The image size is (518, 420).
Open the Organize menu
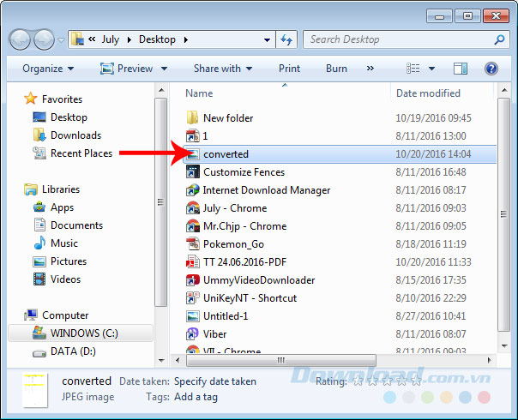pos(48,69)
